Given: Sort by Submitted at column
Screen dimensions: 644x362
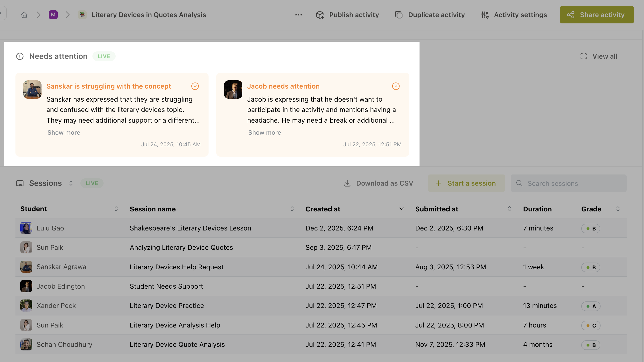Looking at the screenshot, I should point(509,209).
